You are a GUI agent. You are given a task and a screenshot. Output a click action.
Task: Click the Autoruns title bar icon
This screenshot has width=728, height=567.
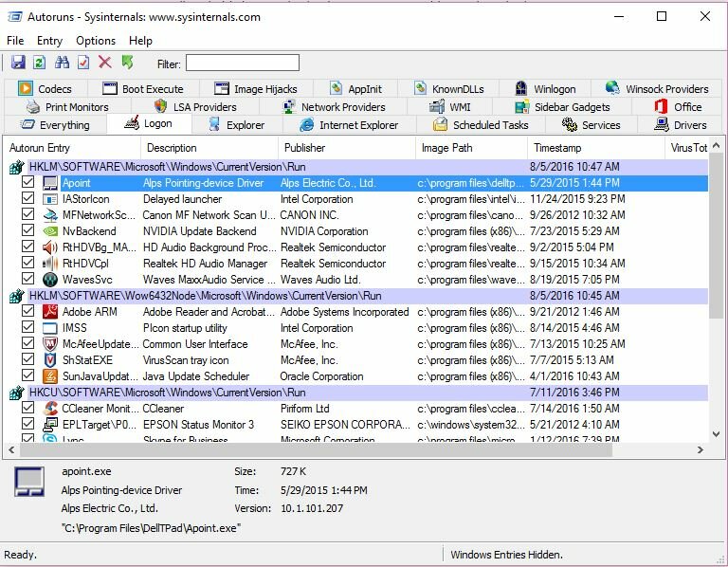[15, 17]
